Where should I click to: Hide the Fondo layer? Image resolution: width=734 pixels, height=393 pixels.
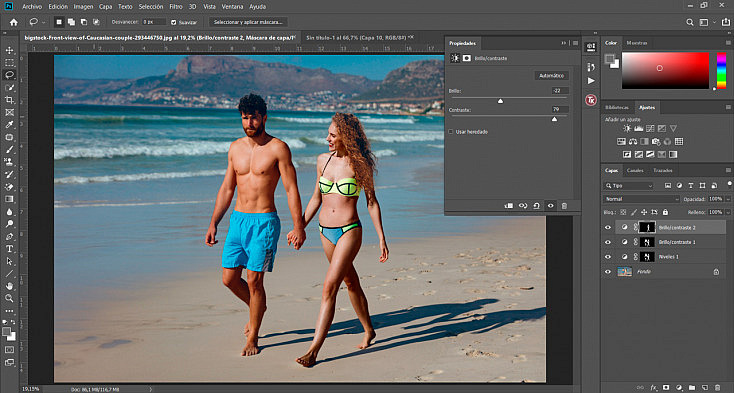(x=608, y=271)
